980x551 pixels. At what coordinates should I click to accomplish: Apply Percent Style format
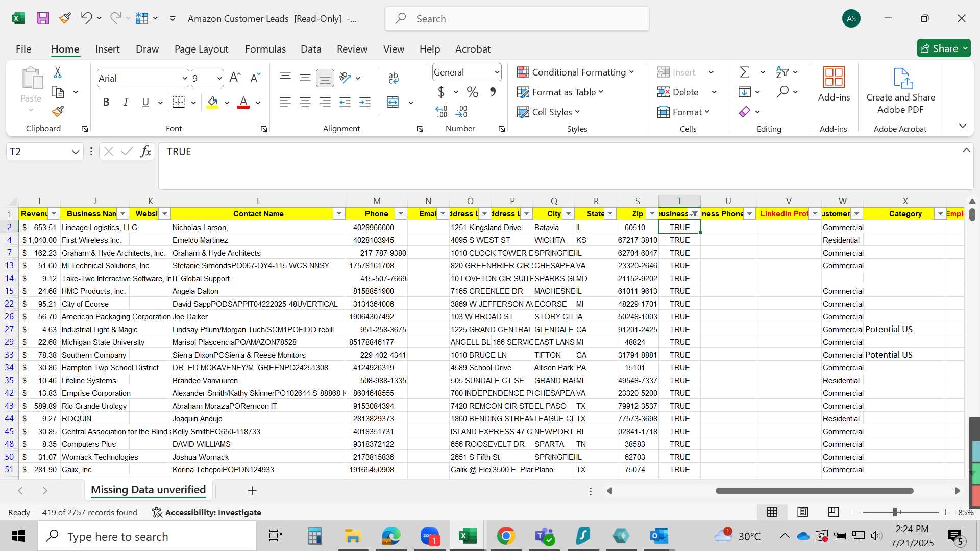point(473,92)
